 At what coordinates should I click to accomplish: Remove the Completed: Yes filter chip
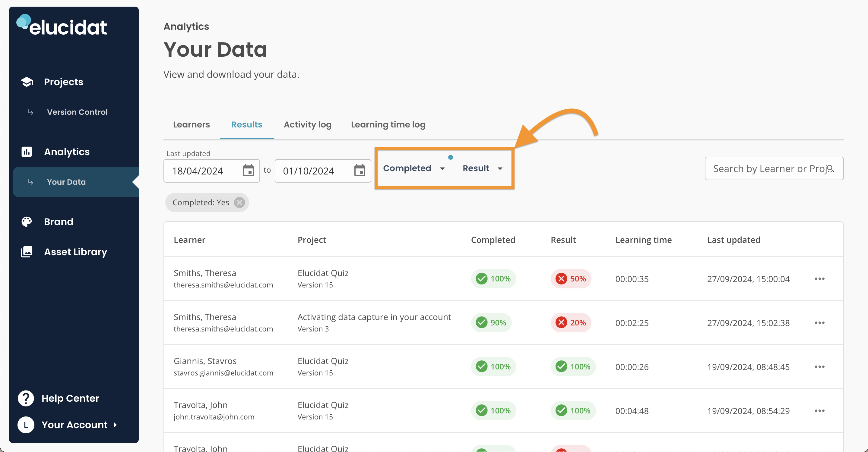(x=239, y=202)
